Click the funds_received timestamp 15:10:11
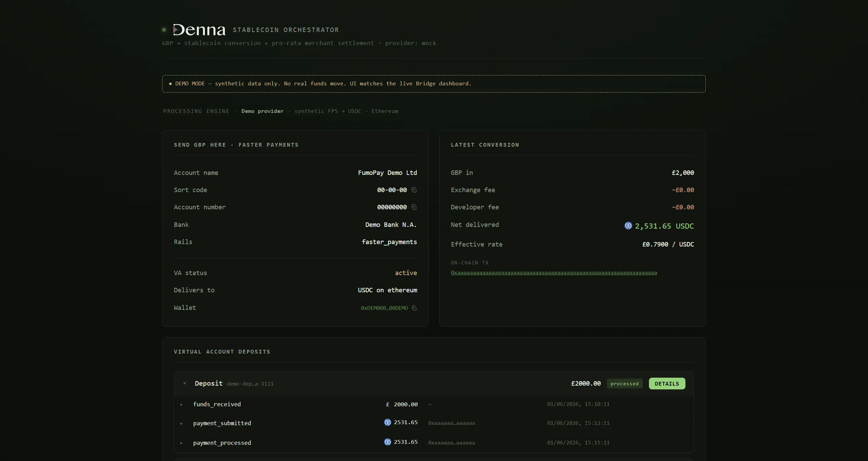This screenshot has width=868, height=461. coord(578,404)
